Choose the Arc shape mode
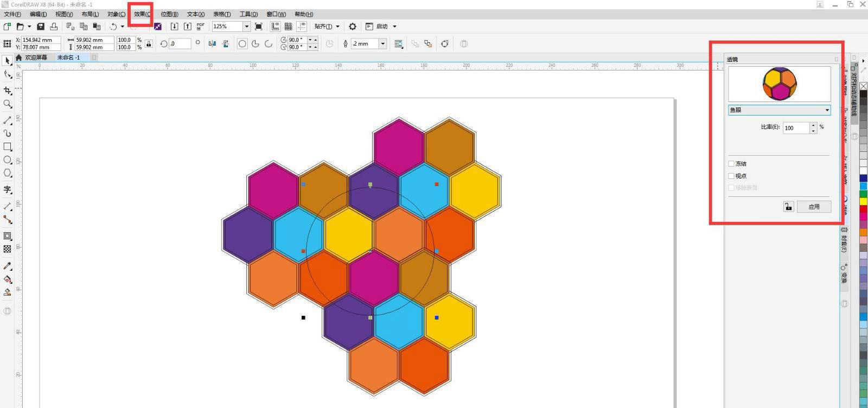Viewport: 868px width, 408px height. [269, 43]
